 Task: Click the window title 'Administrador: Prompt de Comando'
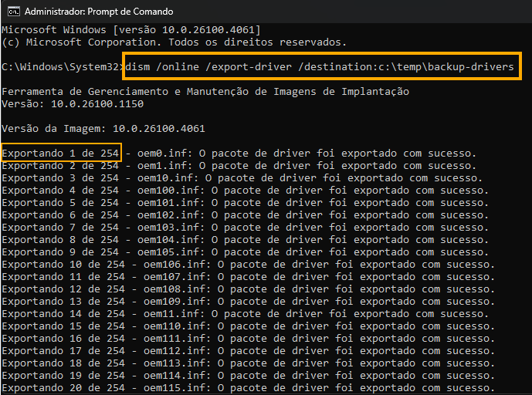(99, 12)
